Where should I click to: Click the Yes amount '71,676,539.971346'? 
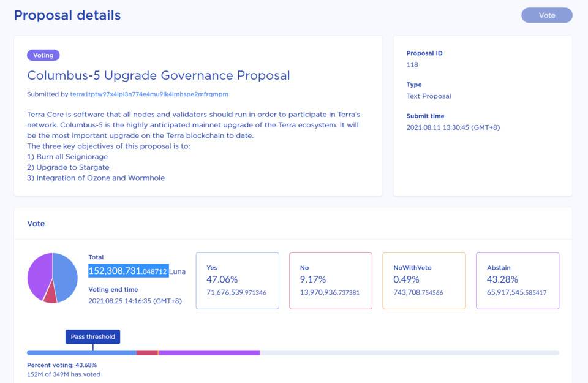click(236, 292)
